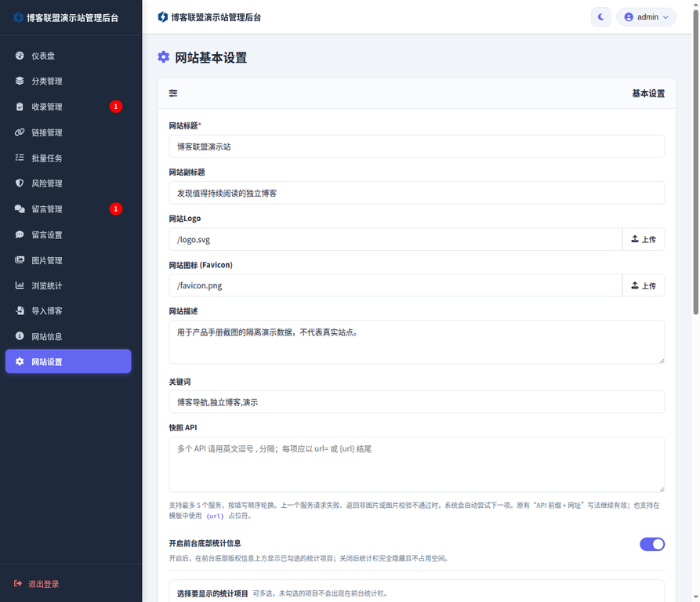This screenshot has height=602, width=700.
Task: Click the sidebar header logo icon
Action: point(18,17)
